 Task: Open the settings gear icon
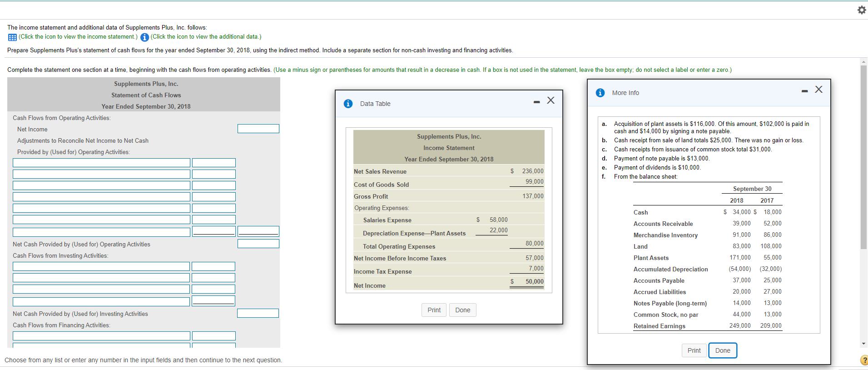tap(861, 10)
